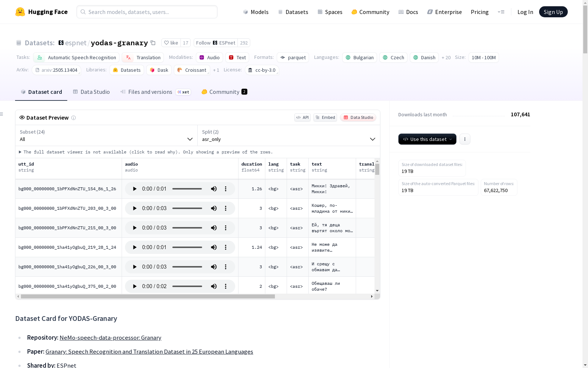Play audio for row 226_00_3_00
Viewport: 588px width, 368px height.
coord(135,267)
